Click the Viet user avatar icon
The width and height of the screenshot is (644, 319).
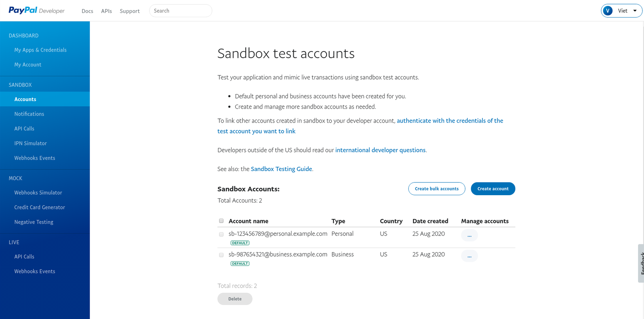click(608, 11)
